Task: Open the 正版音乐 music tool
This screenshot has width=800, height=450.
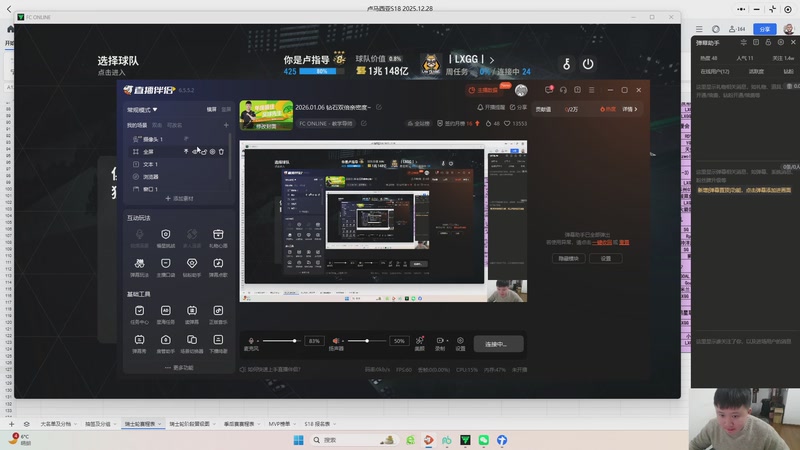Action: (218, 314)
